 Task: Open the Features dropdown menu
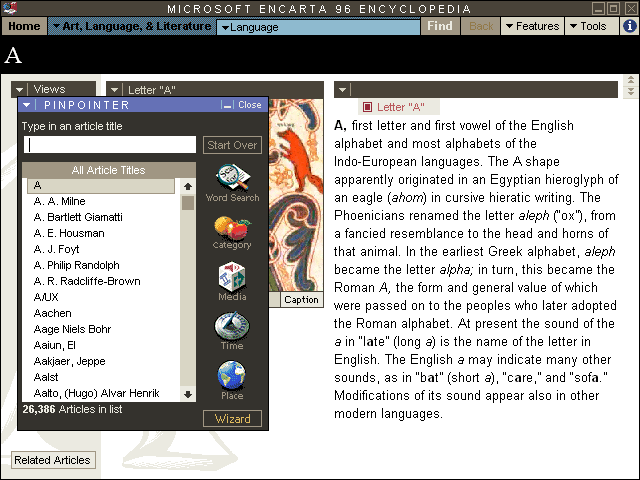(532, 26)
